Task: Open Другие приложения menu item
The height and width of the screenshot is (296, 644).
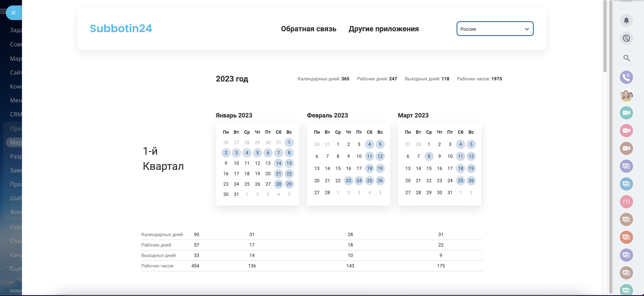Action: click(384, 29)
